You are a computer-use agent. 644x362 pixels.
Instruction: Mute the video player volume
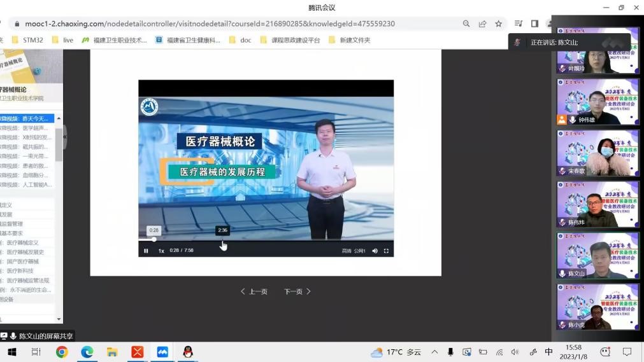coord(375,251)
